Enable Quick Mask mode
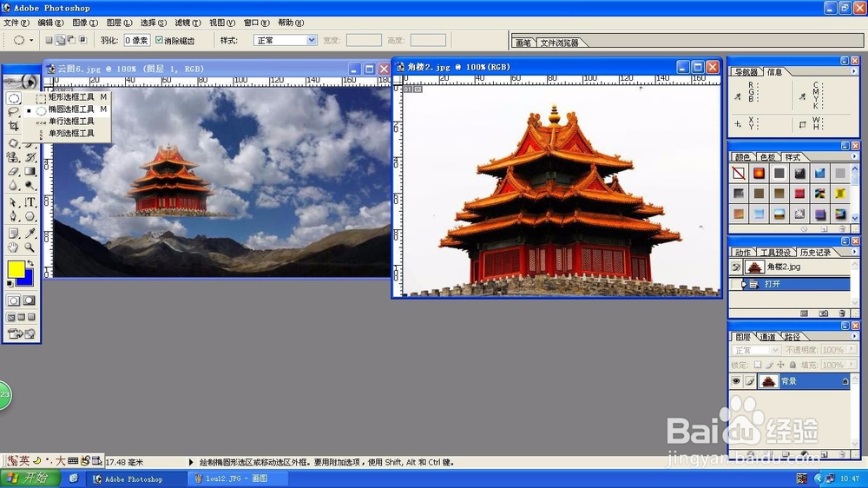The image size is (868, 488). coord(30,300)
